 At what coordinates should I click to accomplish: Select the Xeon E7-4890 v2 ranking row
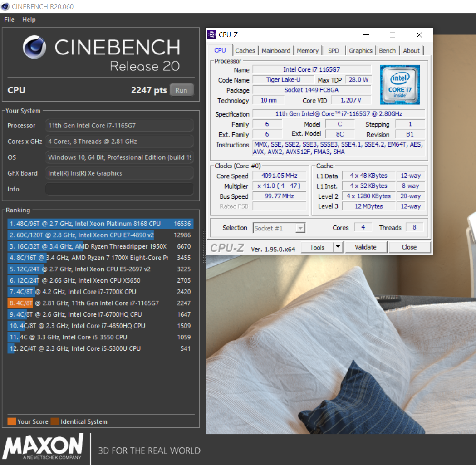(x=100, y=235)
